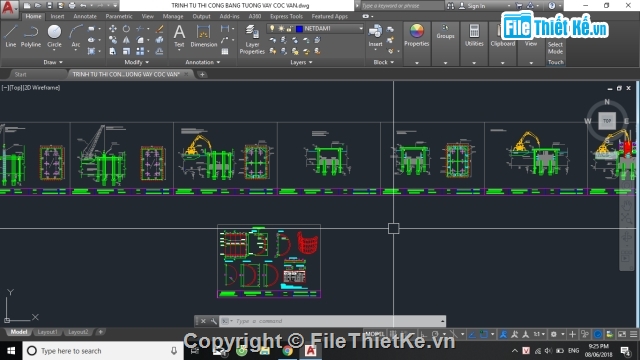Click the Insert block icon

point(375,36)
